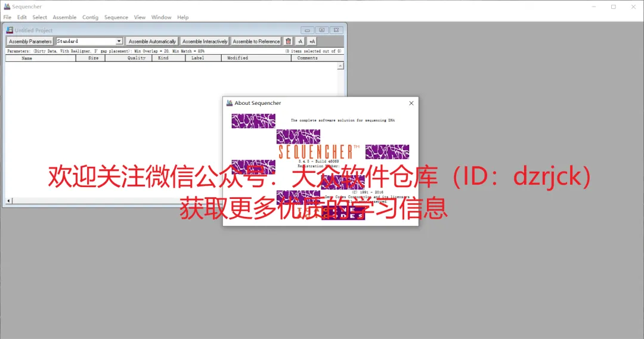Click the Kind column header

point(168,58)
